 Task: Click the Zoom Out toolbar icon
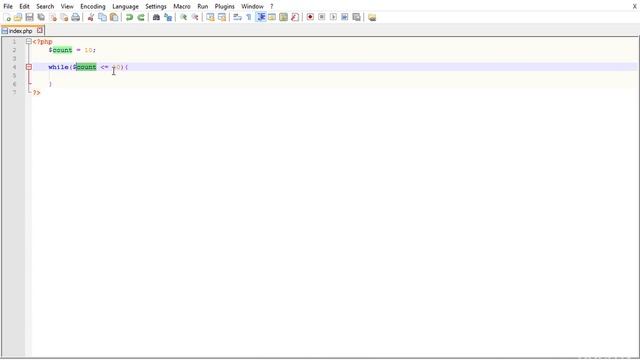[x=195, y=17]
